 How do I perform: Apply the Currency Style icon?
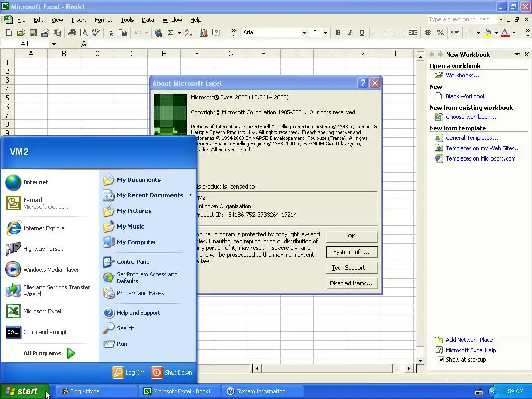pos(428,33)
